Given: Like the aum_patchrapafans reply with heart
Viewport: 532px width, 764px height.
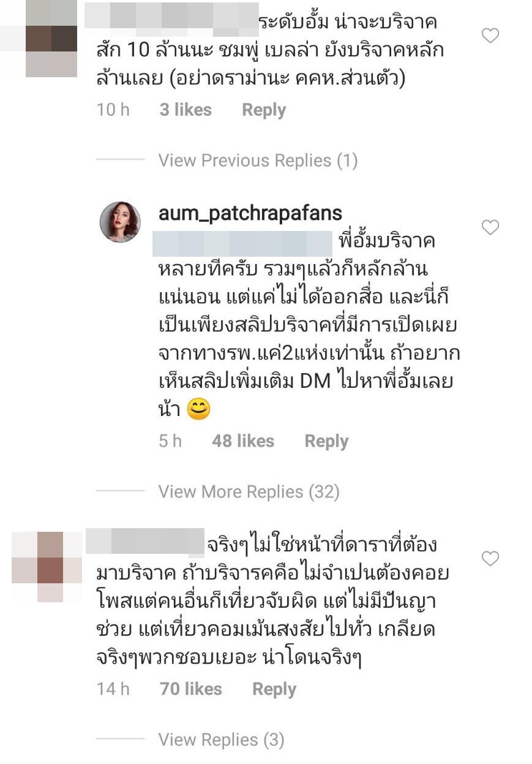Looking at the screenshot, I should click(x=491, y=228).
